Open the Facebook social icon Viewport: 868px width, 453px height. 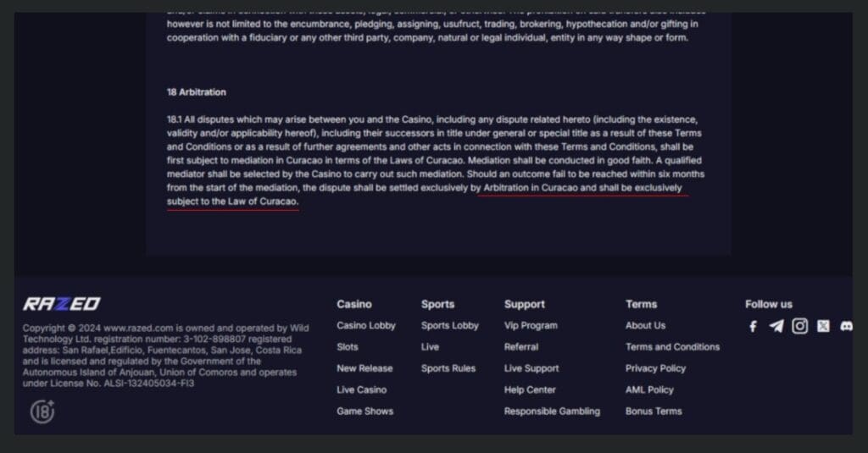point(753,326)
